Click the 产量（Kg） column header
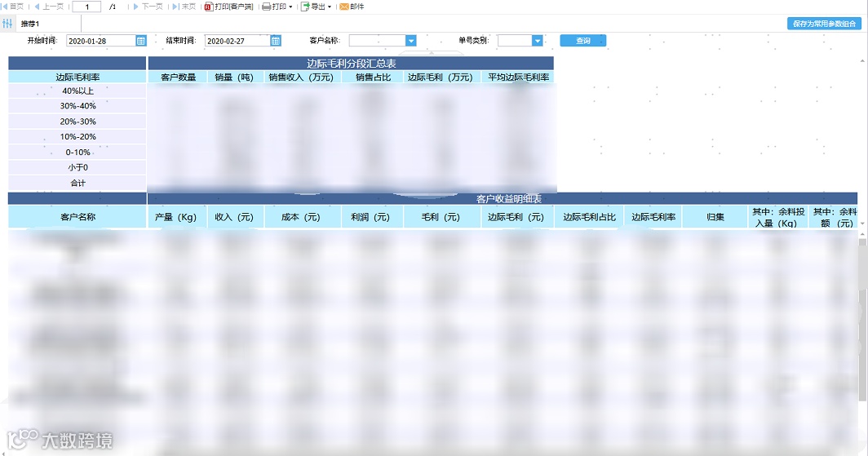This screenshot has width=868, height=456. pyautogui.click(x=176, y=217)
